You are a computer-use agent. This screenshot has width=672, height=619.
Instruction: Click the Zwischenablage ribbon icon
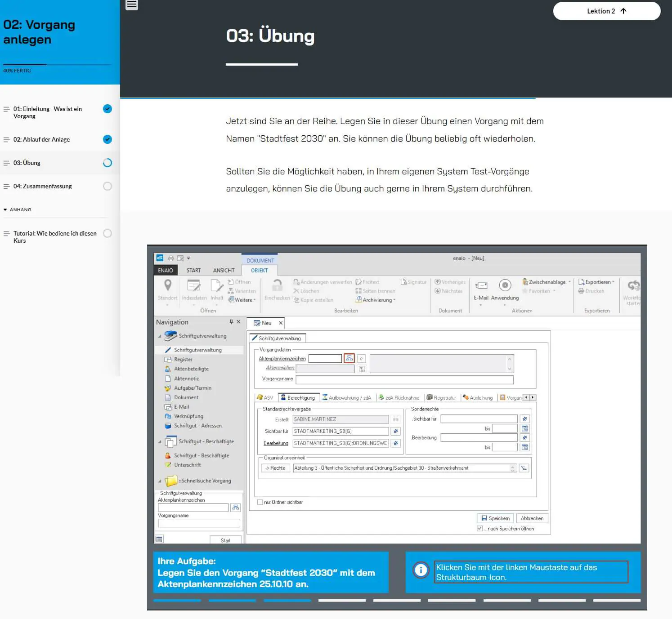pos(525,282)
